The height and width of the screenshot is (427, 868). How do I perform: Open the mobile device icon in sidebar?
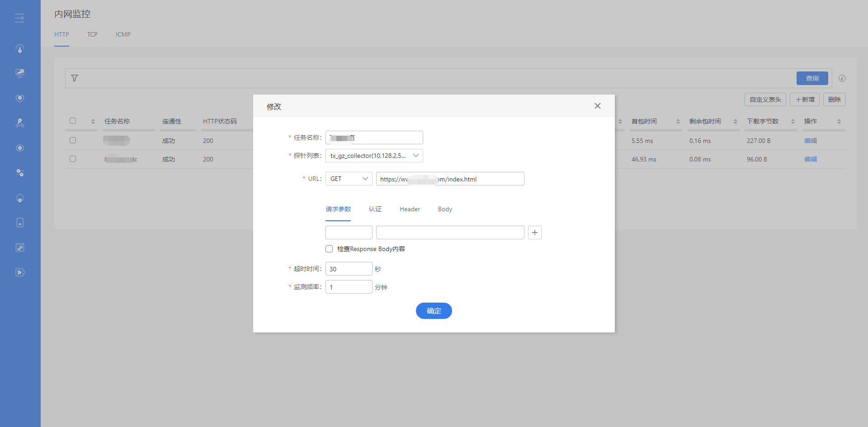pos(20,223)
